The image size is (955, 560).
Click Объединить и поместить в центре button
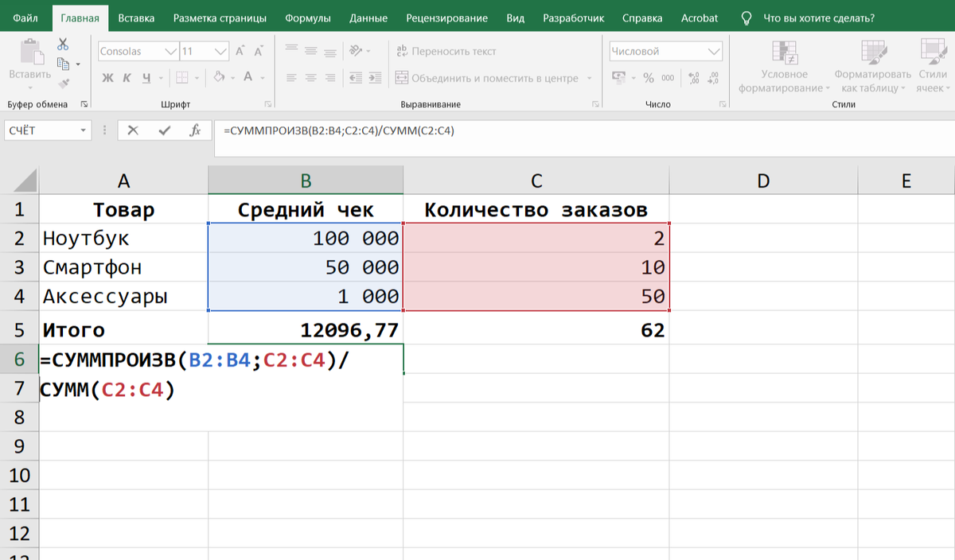click(x=487, y=78)
